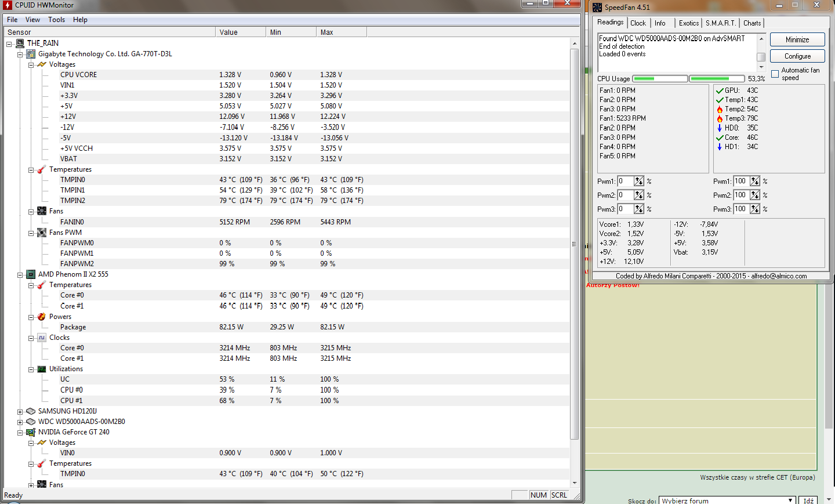This screenshot has height=504, width=835.
Task: Click the AMD Phenom II X2 555 chip icon
Action: [31, 274]
